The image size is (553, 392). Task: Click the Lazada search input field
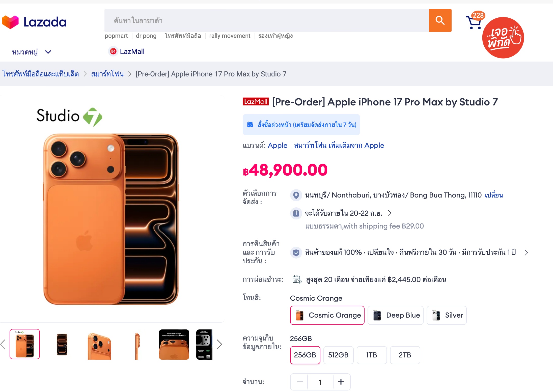coord(266,20)
